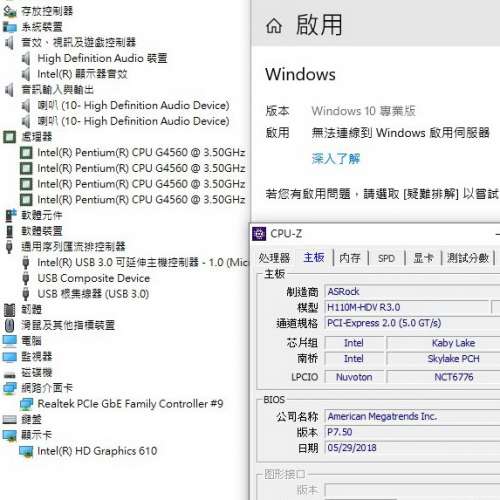Image resolution: width=500 pixels, height=500 pixels.
Task: Follow the 深入了解 link in activation settings
Action: tap(336, 159)
